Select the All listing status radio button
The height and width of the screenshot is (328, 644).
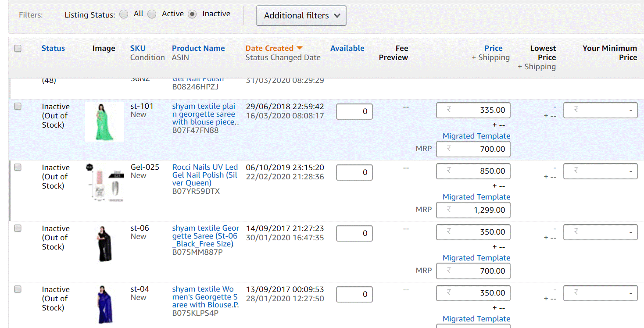tap(124, 14)
